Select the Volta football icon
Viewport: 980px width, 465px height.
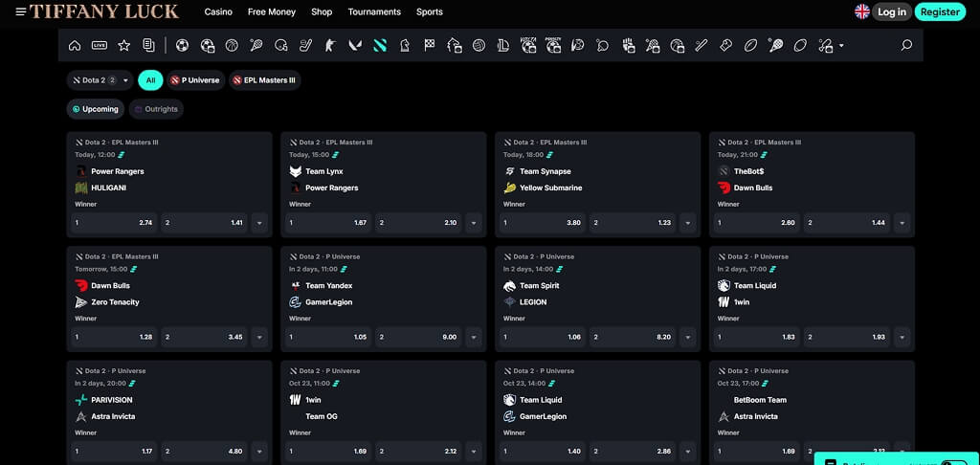528,45
